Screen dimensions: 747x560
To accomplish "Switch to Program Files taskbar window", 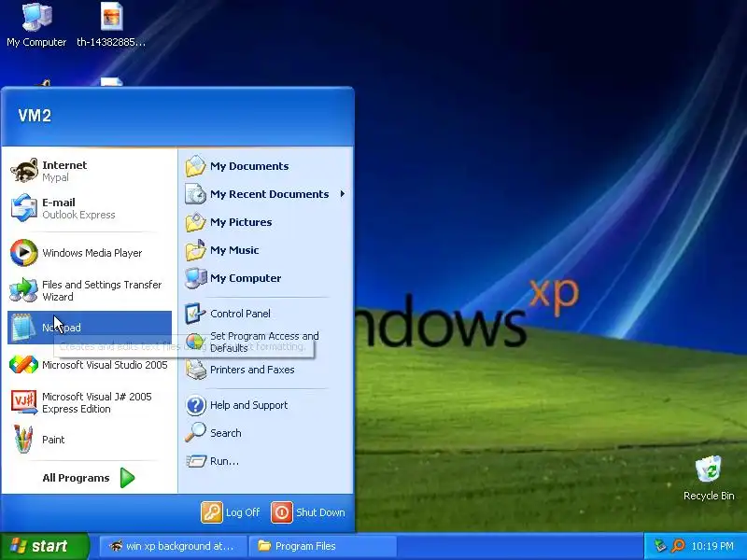I will pyautogui.click(x=323, y=546).
